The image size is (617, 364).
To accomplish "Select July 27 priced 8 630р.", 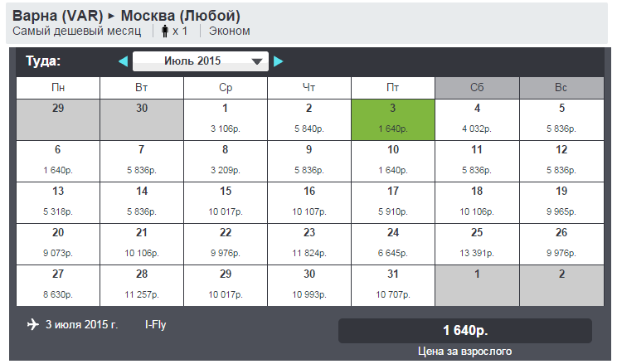I will 58,286.
